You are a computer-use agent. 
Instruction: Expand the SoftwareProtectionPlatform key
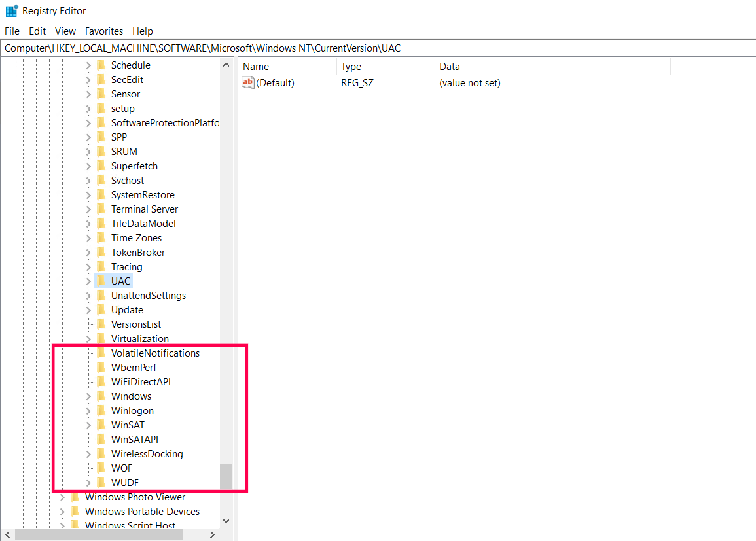coord(88,124)
